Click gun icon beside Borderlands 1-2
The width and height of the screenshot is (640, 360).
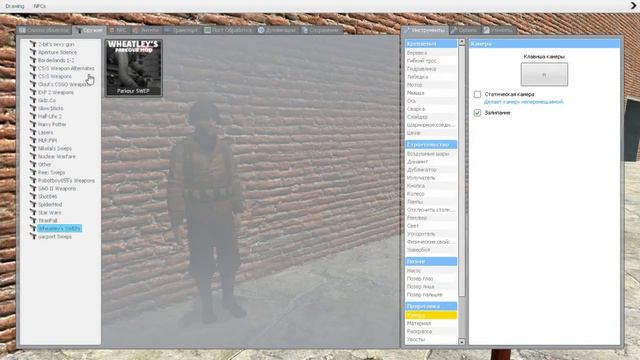(33, 60)
